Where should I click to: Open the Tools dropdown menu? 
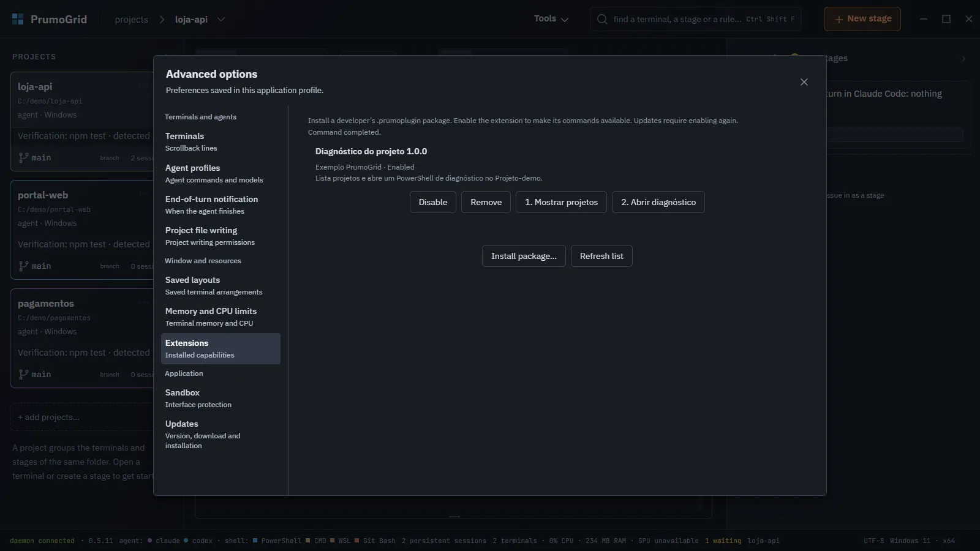pyautogui.click(x=551, y=19)
